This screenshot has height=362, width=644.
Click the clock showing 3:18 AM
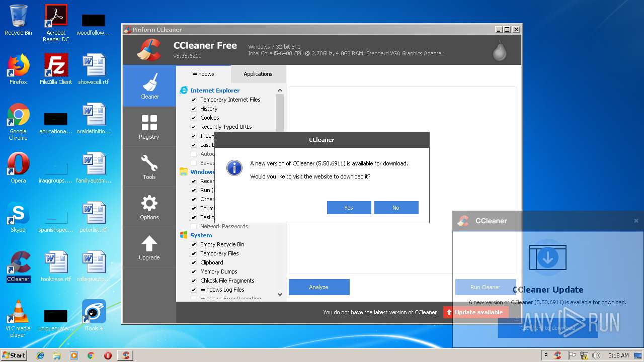(x=618, y=355)
